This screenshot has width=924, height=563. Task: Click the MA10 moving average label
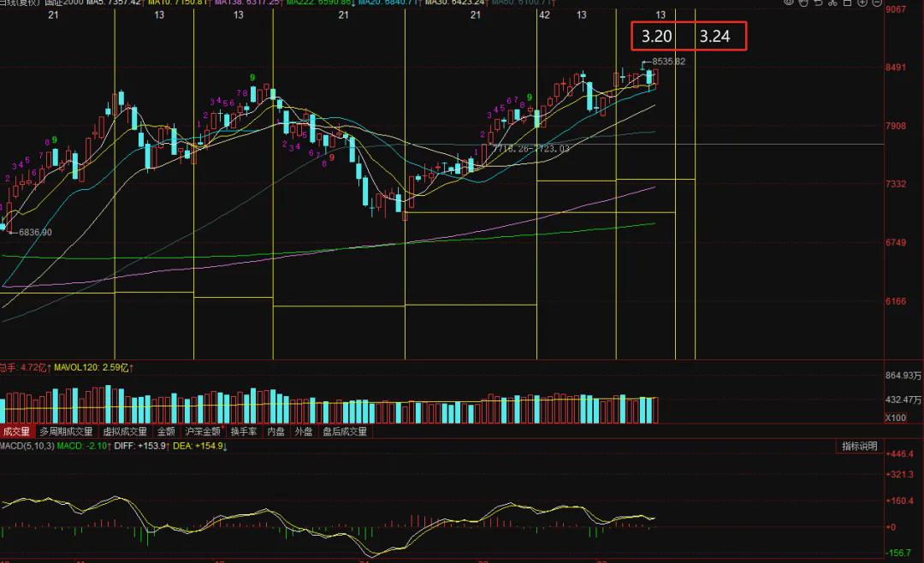177,3
